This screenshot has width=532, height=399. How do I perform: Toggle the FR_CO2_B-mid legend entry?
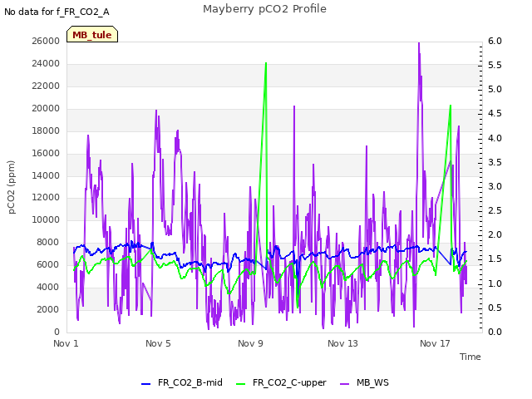point(182,382)
